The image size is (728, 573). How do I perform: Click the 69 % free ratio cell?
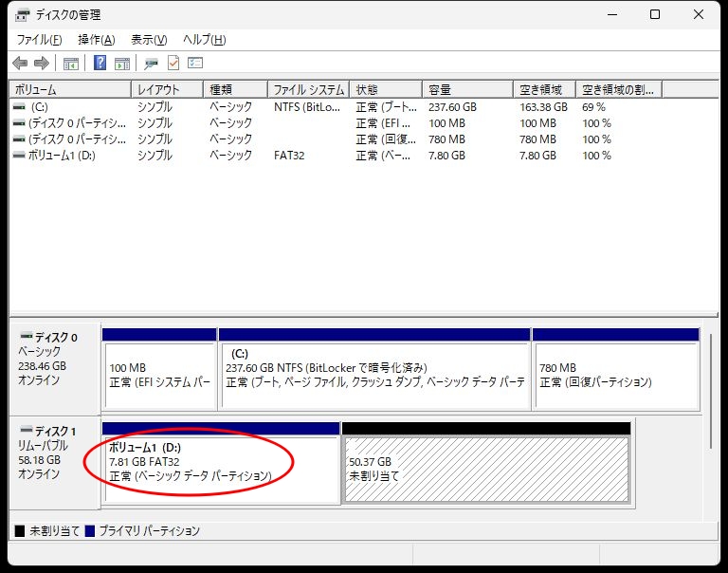[x=593, y=107]
